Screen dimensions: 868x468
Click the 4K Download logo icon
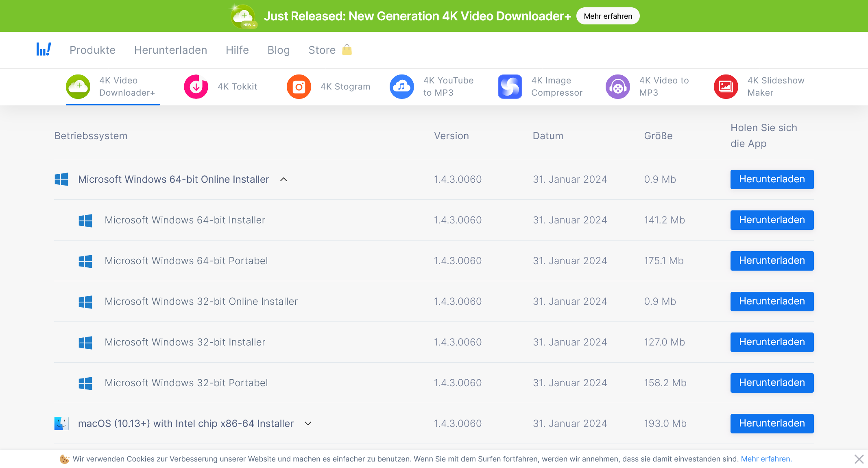pyautogui.click(x=44, y=50)
